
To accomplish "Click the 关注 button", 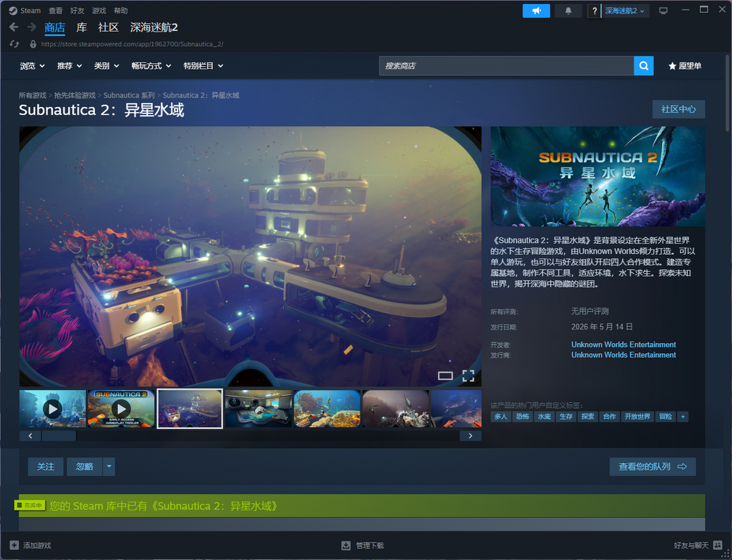I will [46, 466].
